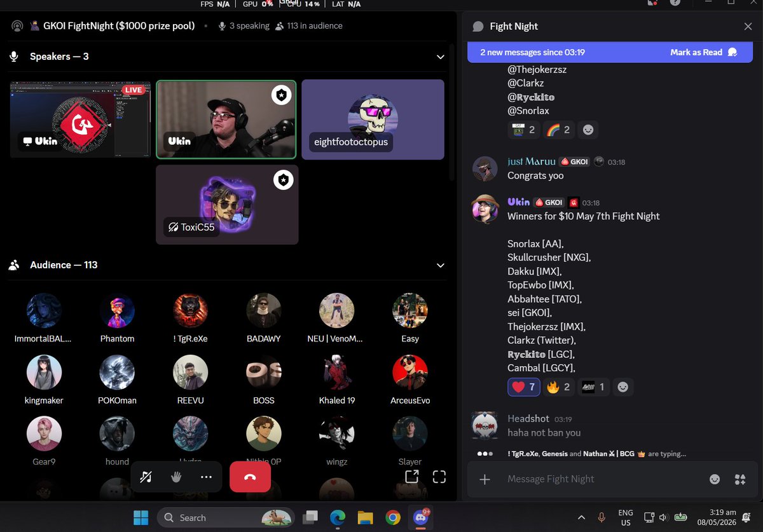Open Khaled 19 audience member avatar

pyautogui.click(x=336, y=372)
